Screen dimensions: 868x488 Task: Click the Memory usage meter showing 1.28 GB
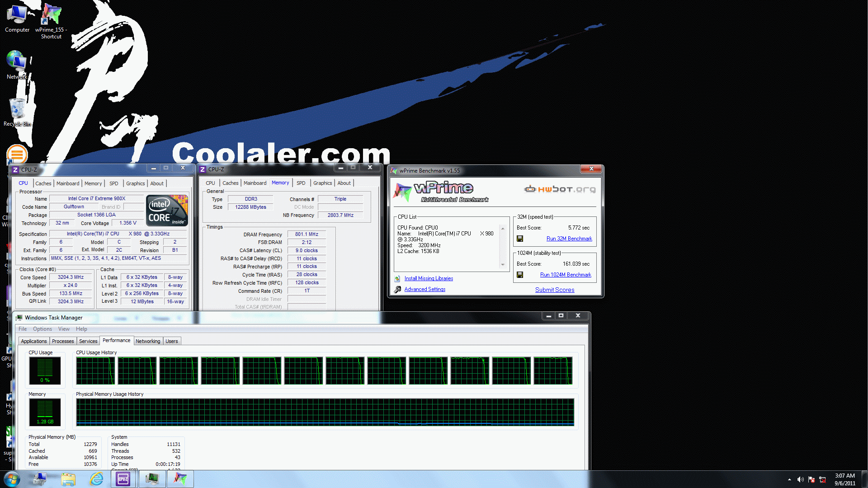pyautogui.click(x=45, y=412)
